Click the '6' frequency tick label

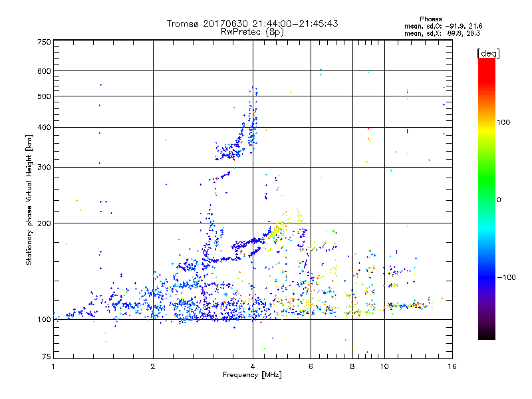(x=311, y=366)
